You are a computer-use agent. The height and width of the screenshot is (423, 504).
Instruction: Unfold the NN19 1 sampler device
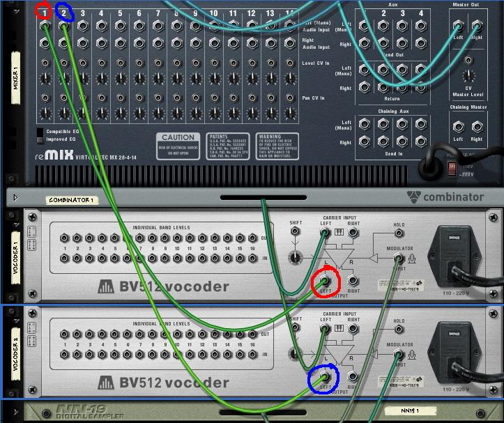pyautogui.click(x=16, y=411)
